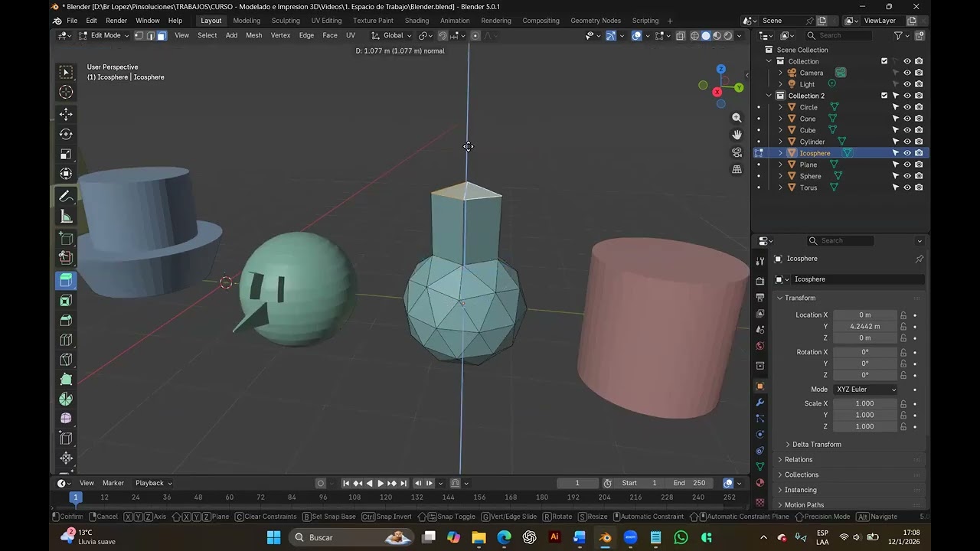
Task: Open the World properties tab
Action: (759, 346)
